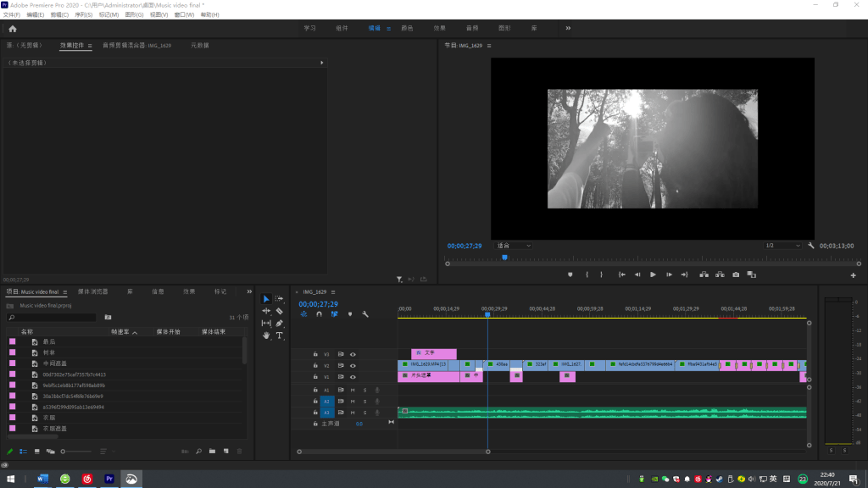Open the 文件(F) menu
Viewport: 868px width, 488px height.
click(x=11, y=15)
